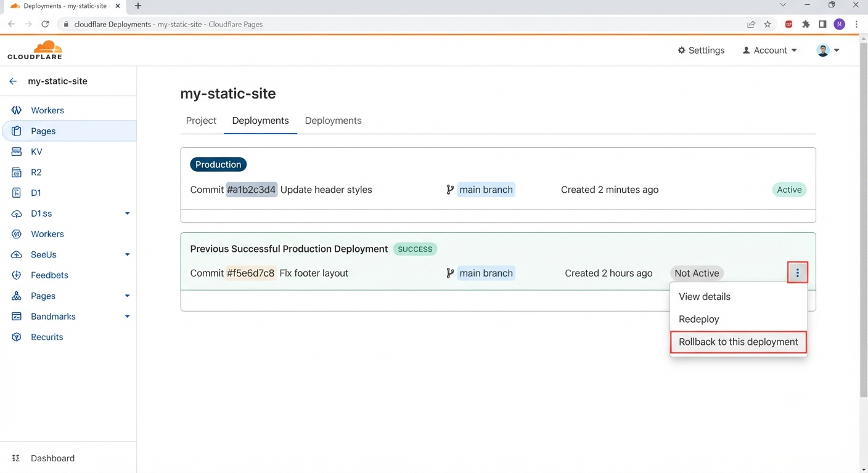
Task: Expand the D1.ss sidebar section
Action: (x=128, y=214)
